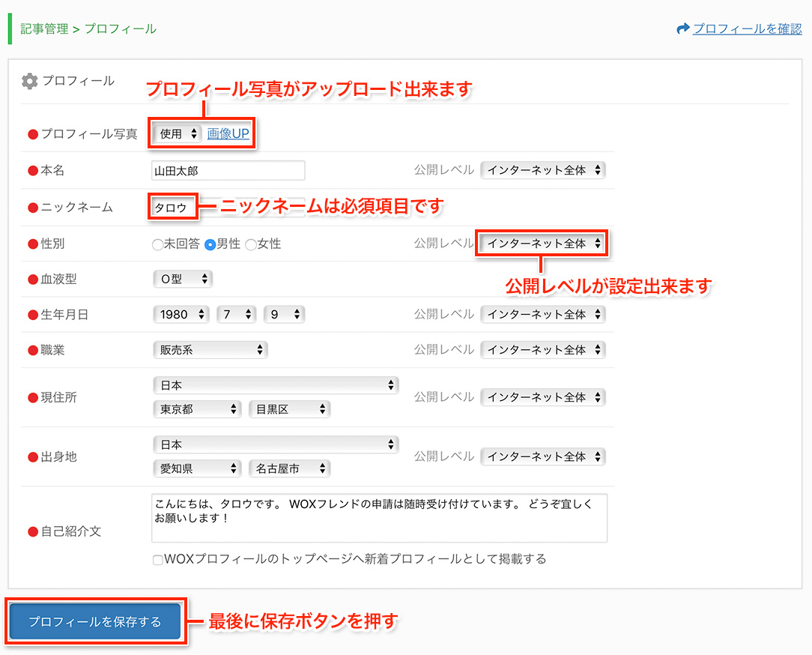Click the arrow icon before プロフィールを確認
The width and height of the screenshot is (812, 655).
(682, 28)
